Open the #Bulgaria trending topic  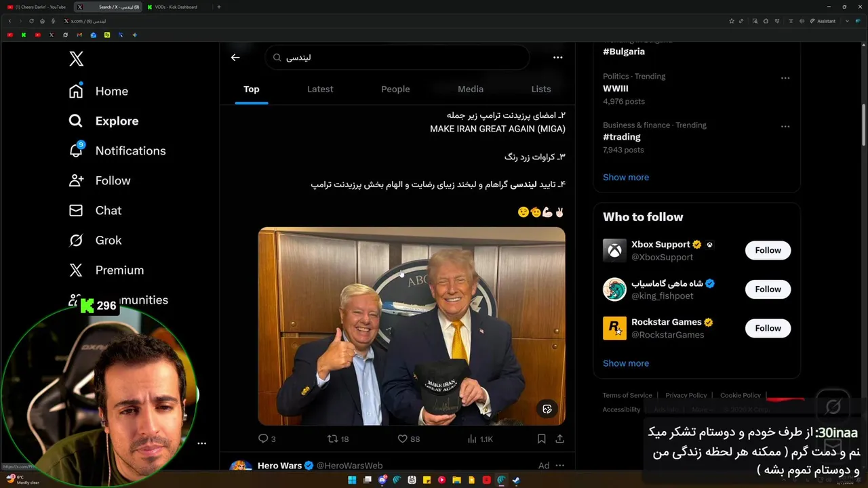tap(624, 52)
